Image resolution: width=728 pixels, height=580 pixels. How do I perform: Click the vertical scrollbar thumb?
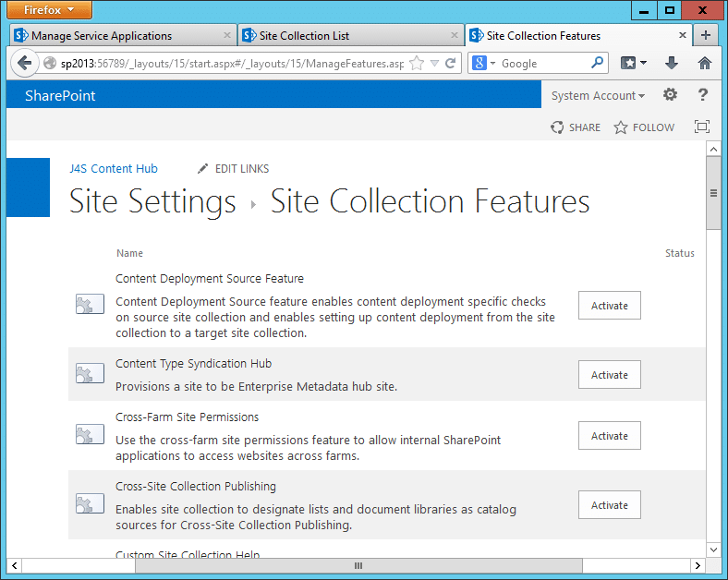click(x=713, y=192)
